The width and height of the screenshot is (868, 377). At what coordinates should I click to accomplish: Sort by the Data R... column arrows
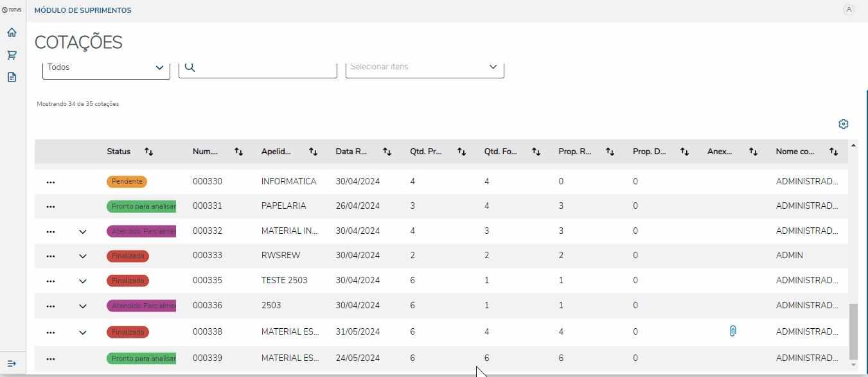[x=387, y=152]
